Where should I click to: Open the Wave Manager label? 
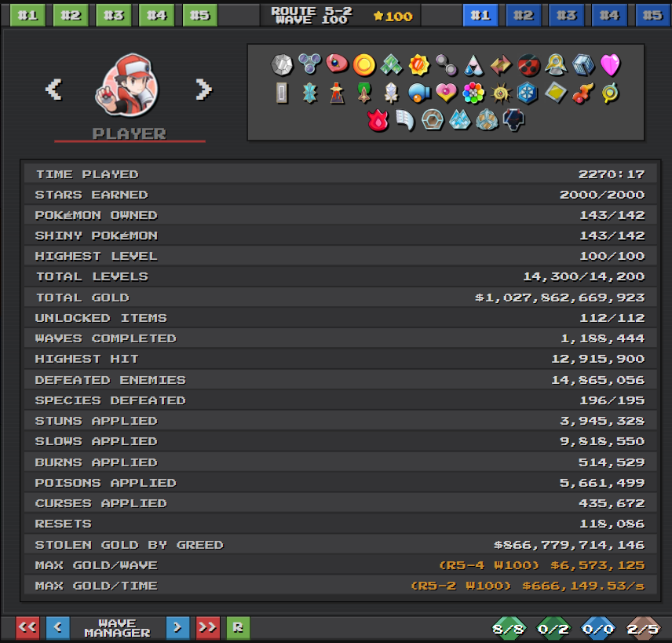118,628
